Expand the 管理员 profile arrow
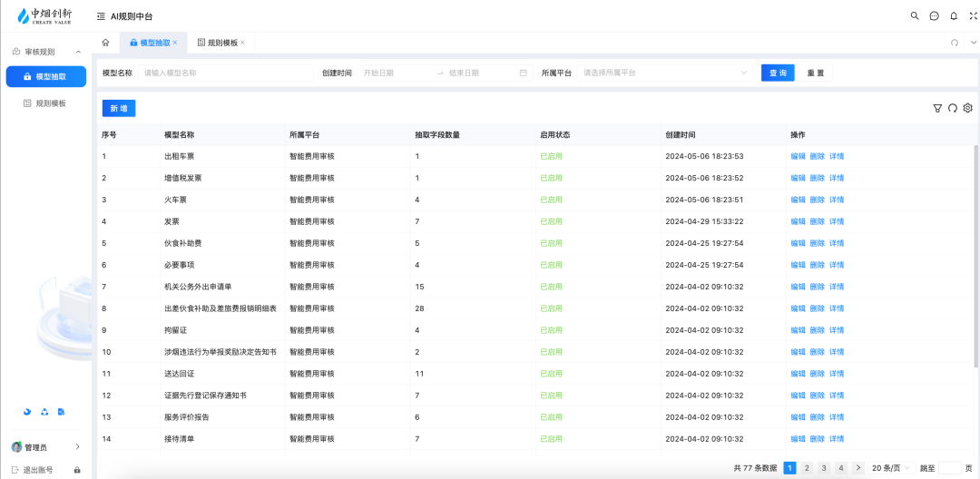Screen dimensions: 980x479 pos(77,447)
